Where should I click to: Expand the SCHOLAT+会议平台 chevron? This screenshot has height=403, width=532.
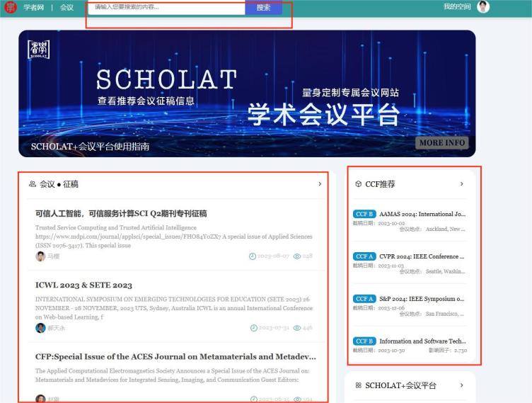click(462, 385)
